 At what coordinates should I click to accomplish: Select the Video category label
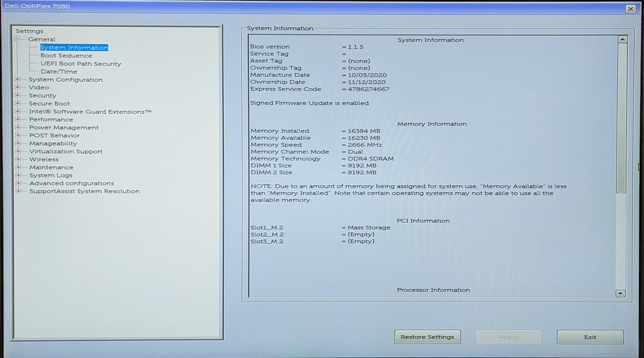pyautogui.click(x=39, y=87)
